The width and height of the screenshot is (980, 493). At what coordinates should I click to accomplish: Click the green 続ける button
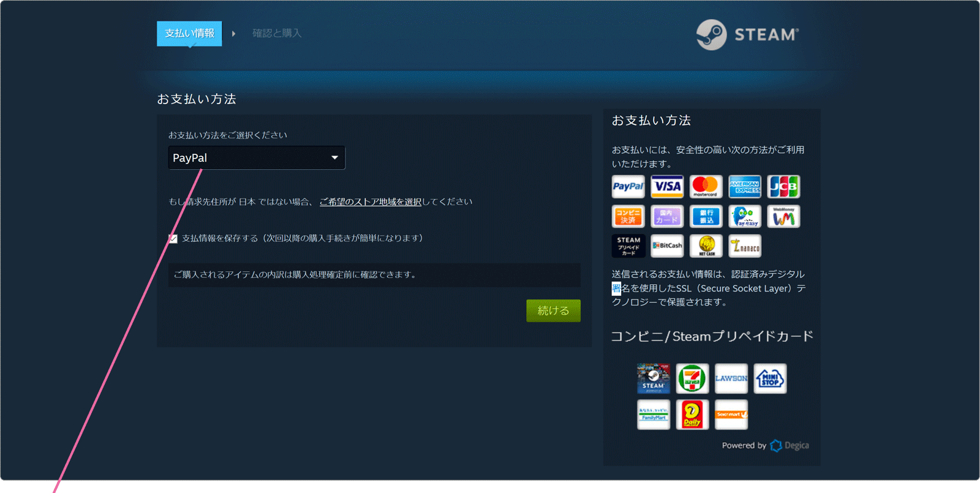click(x=553, y=310)
